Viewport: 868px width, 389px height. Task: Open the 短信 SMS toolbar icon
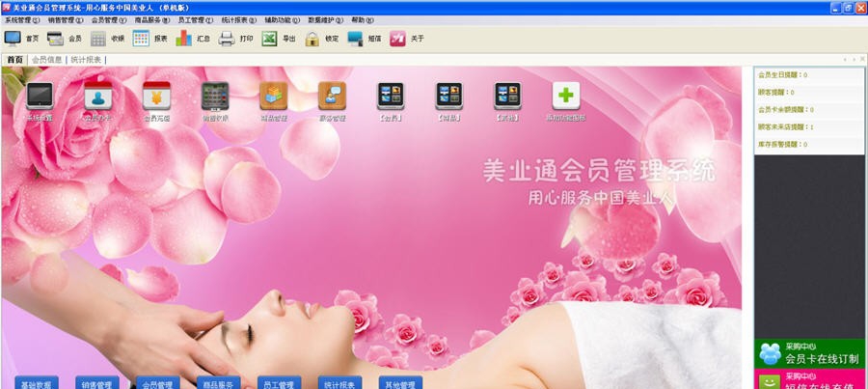pos(355,39)
